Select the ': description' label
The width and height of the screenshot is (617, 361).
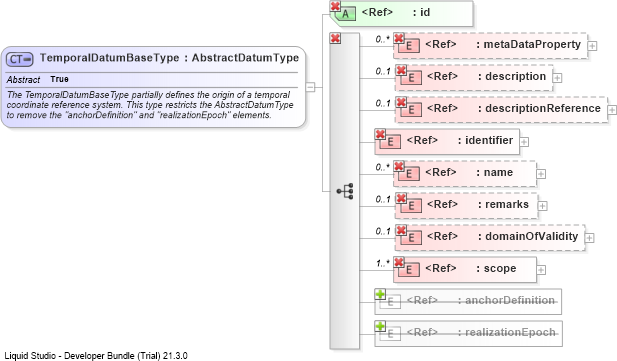coord(512,76)
